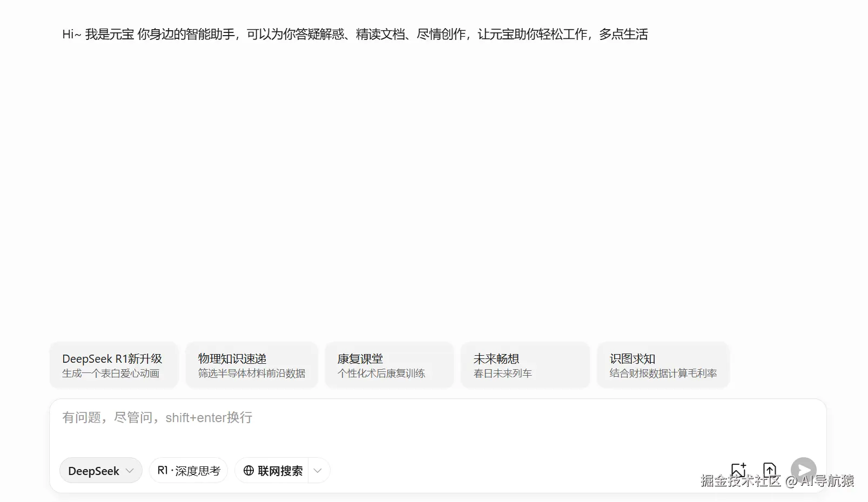Toggle 联网搜索 web search
Viewport: 868px width, 502px height.
click(272, 471)
